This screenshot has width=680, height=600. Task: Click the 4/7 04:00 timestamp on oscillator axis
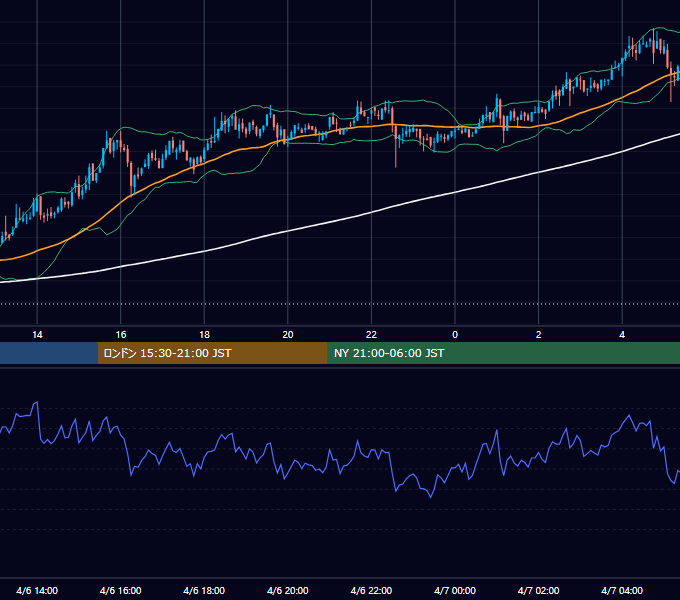tap(622, 590)
